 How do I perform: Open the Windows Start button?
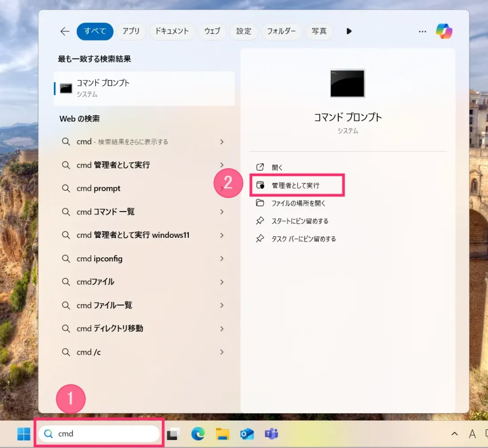pyautogui.click(x=24, y=434)
